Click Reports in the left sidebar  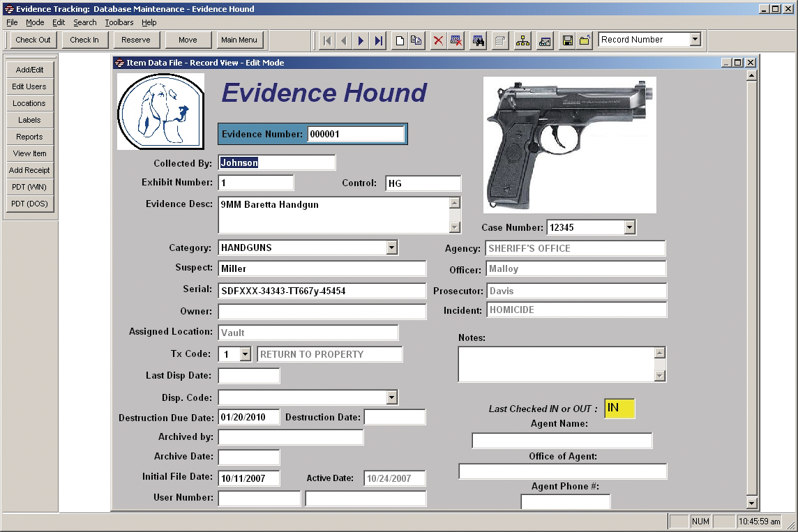29,137
